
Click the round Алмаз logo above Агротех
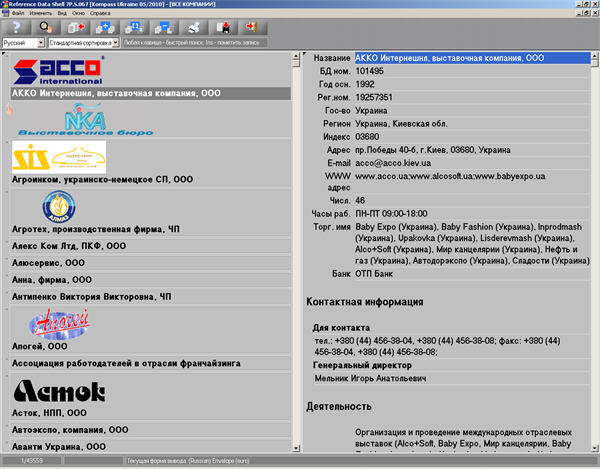59,207
